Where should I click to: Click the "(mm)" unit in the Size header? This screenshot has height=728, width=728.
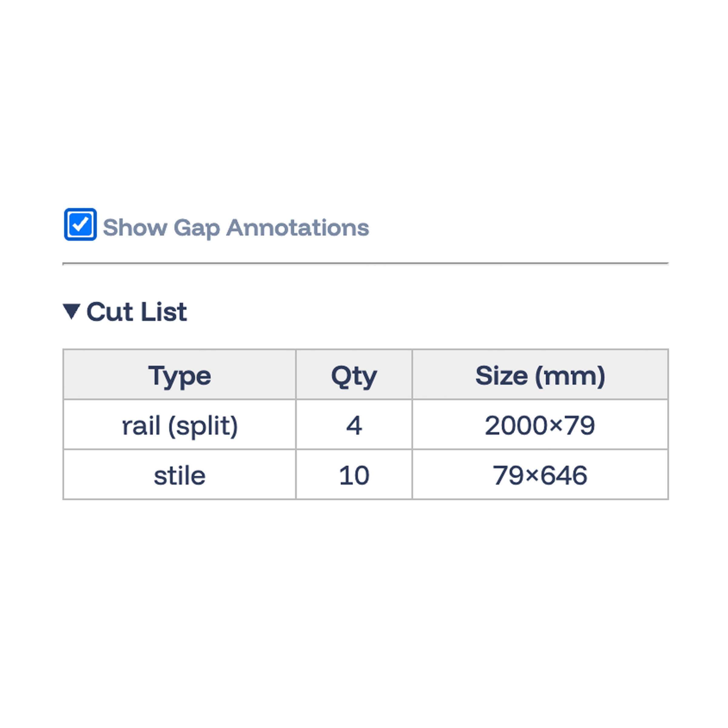(x=570, y=376)
